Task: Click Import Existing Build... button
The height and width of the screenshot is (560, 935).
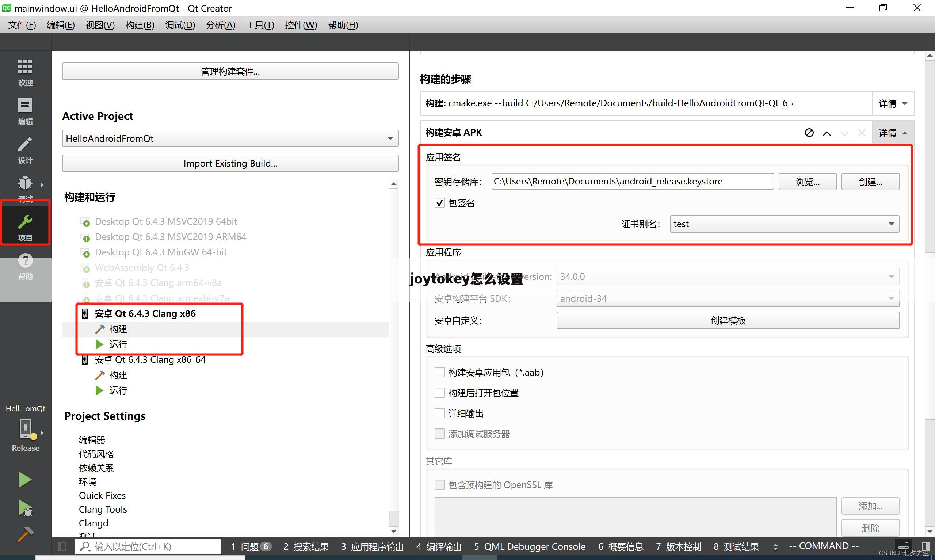Action: point(230,163)
